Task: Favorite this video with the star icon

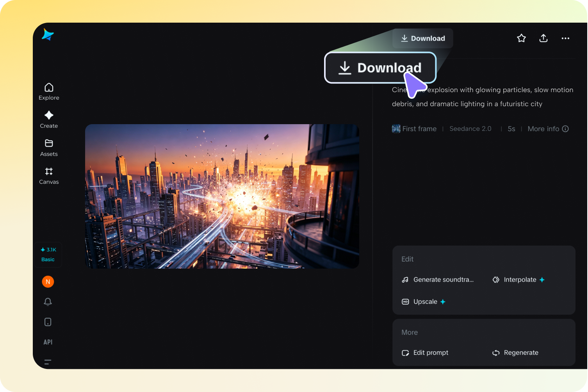Action: pyautogui.click(x=521, y=38)
